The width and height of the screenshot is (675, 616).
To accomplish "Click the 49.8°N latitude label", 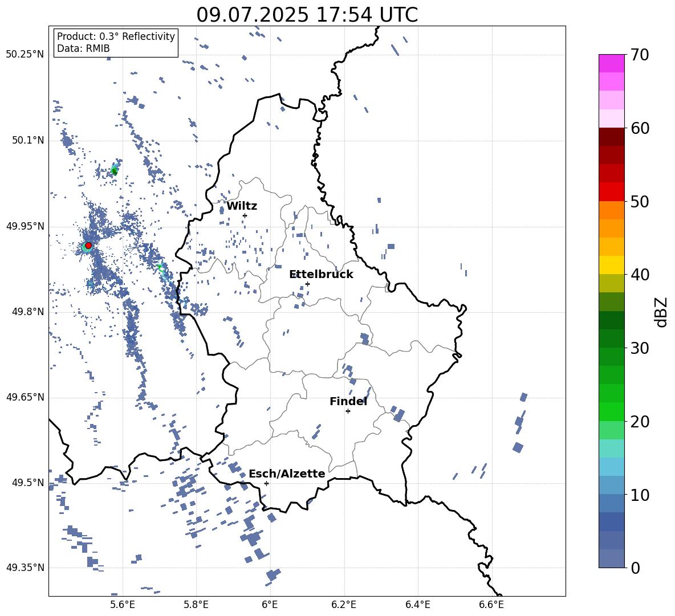I will tap(28, 312).
